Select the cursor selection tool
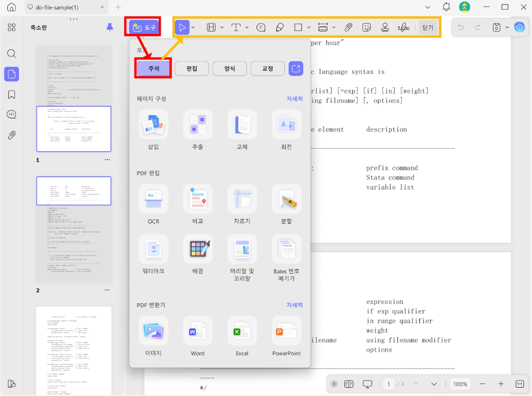 point(182,27)
